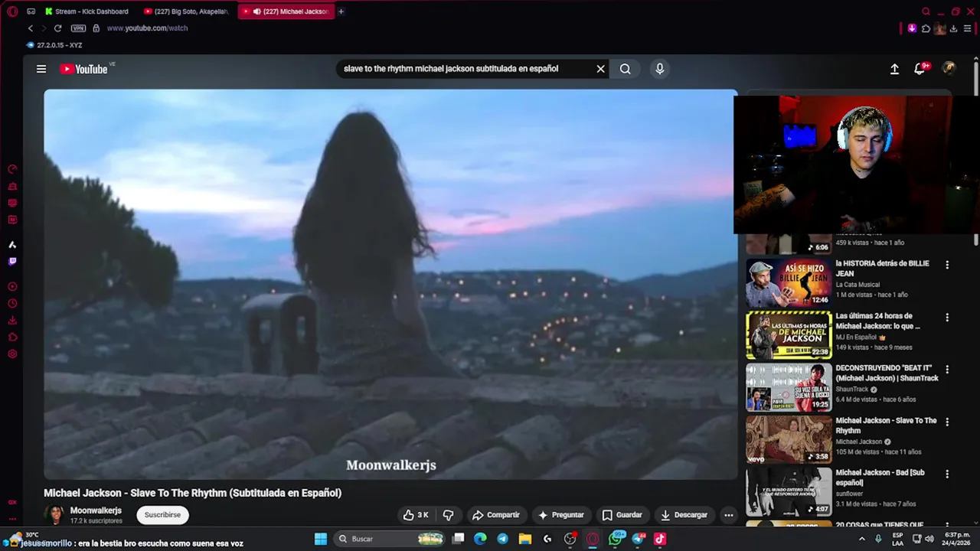Save video with Guardar button
This screenshot has height=551, width=980.
(622, 515)
